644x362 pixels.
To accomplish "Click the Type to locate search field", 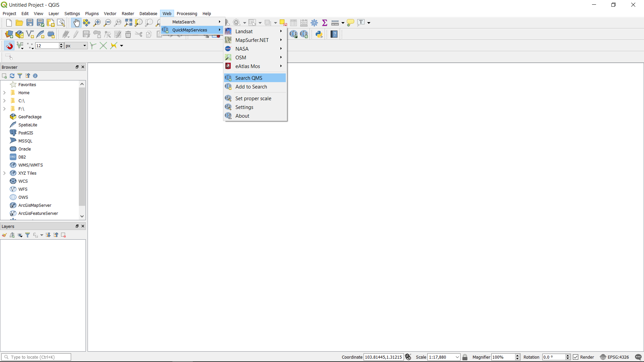I will pyautogui.click(x=36, y=357).
